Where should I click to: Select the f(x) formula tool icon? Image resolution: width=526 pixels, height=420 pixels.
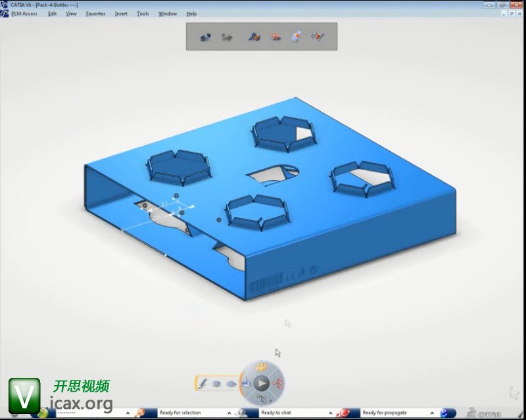click(x=254, y=37)
